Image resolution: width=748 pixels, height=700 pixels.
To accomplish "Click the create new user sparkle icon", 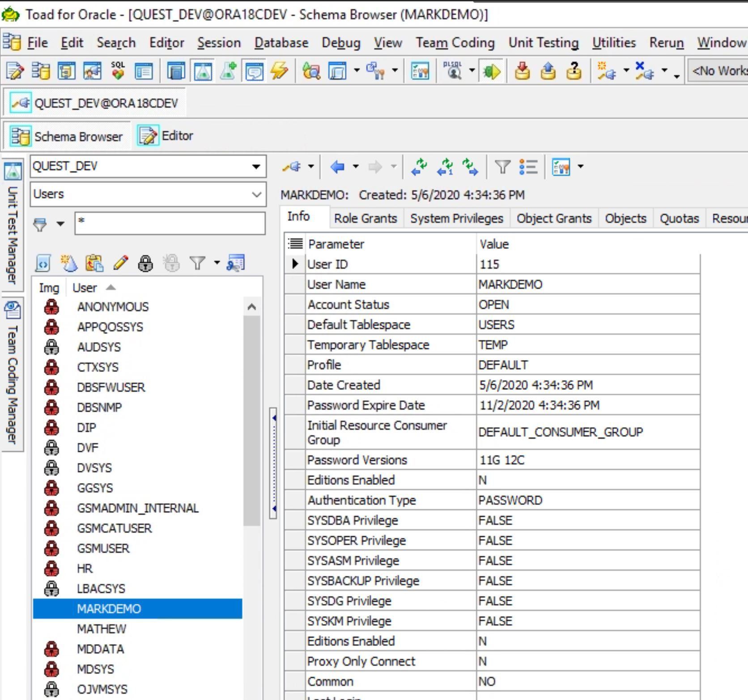I will pos(69,263).
